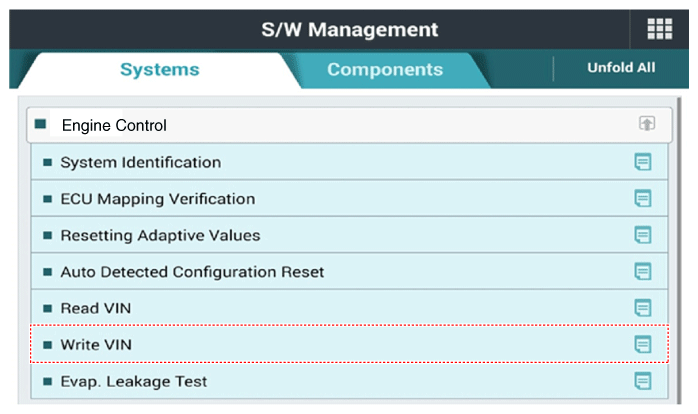Open note icon for Evap. Leakage Test
698x414 pixels.
(643, 381)
